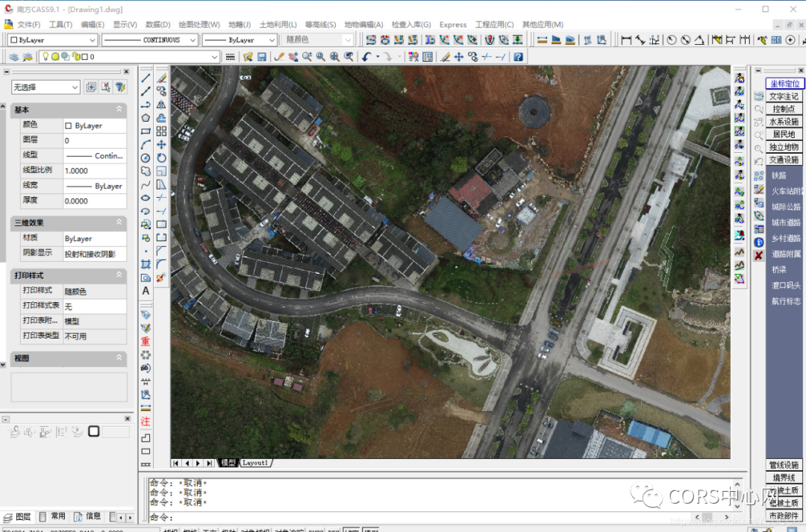Click the Mirror tool icon
Screen dimensions: 806x532
[161, 104]
